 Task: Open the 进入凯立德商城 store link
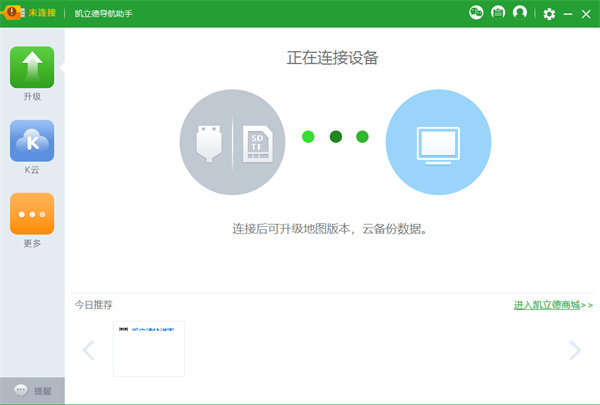(x=553, y=305)
